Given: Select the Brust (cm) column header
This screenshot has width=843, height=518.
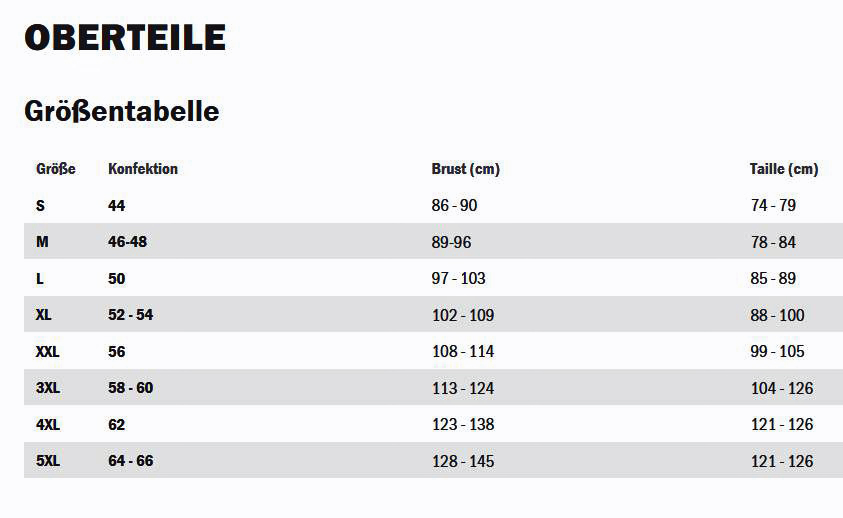Looking at the screenshot, I should tap(466, 169).
